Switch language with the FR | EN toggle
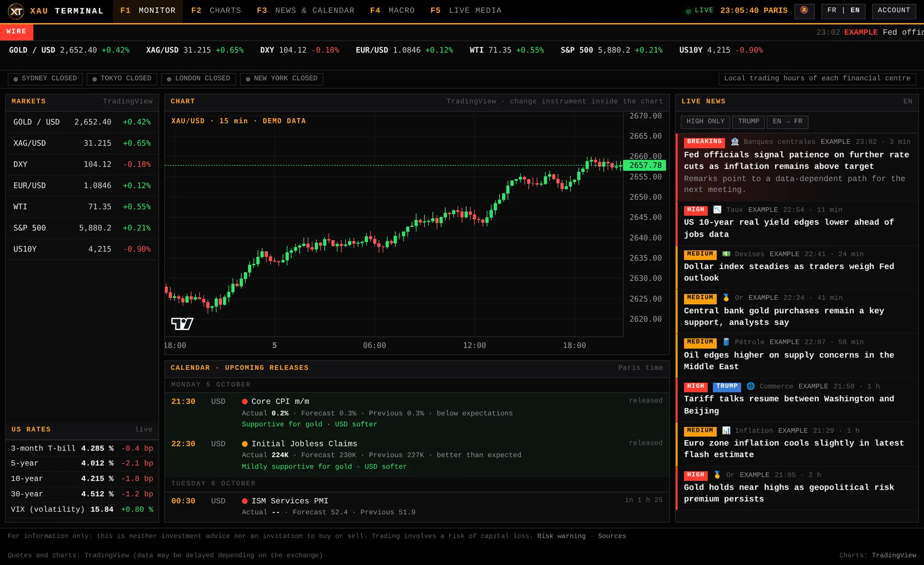 coord(843,10)
